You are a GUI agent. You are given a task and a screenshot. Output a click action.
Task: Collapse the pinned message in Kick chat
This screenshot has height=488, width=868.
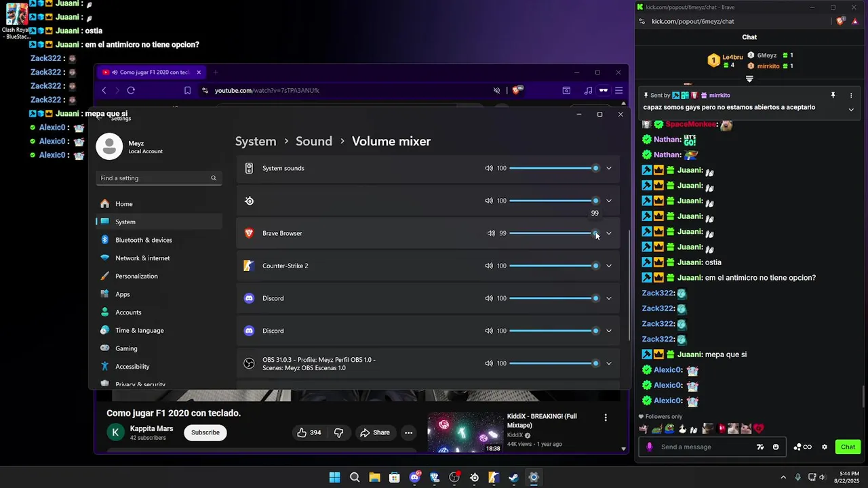(851, 109)
